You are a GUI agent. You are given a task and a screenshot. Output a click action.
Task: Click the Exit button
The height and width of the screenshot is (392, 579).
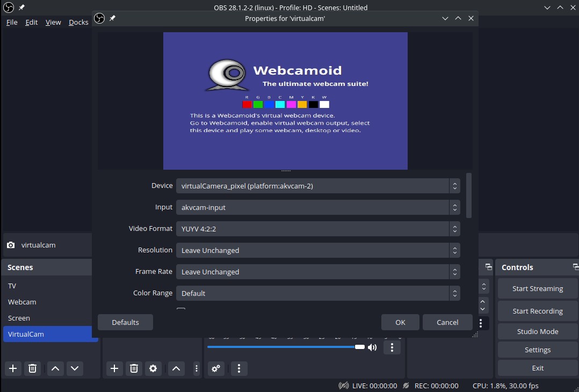538,368
